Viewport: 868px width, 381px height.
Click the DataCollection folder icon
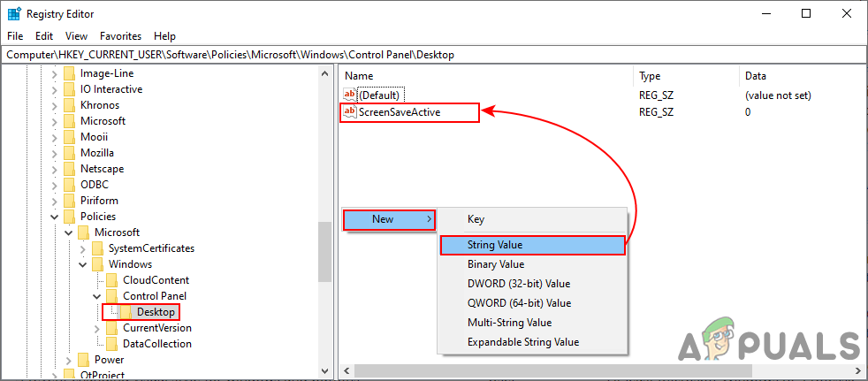[112, 344]
